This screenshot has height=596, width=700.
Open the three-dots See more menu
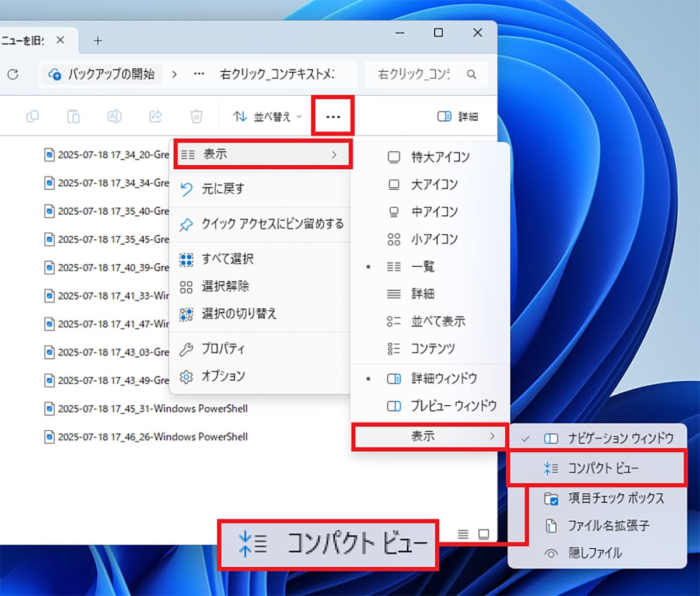(332, 116)
